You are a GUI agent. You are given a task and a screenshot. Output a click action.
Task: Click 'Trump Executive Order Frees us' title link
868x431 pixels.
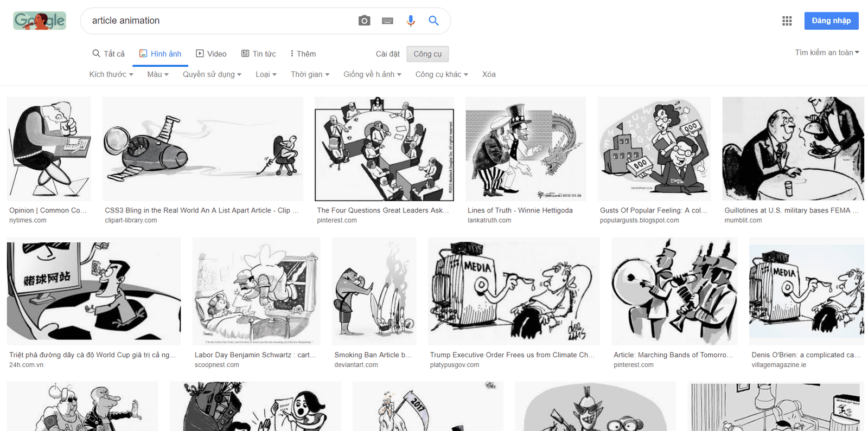point(513,355)
